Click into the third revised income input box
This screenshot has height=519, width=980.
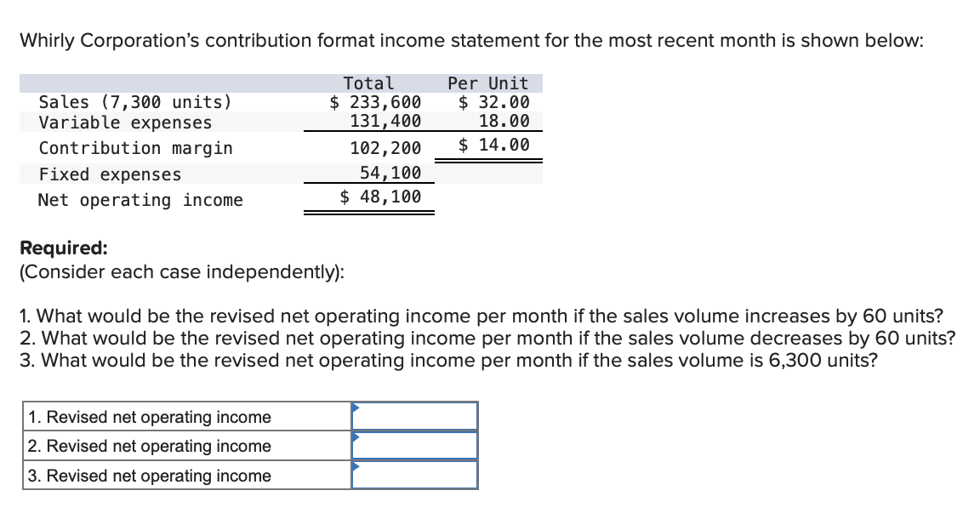click(417, 473)
